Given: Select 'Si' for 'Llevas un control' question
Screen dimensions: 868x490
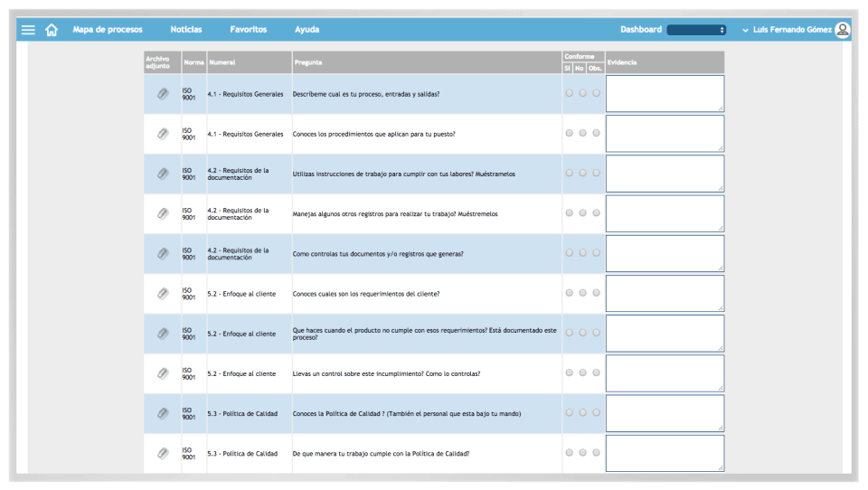Looking at the screenshot, I should click(x=569, y=372).
